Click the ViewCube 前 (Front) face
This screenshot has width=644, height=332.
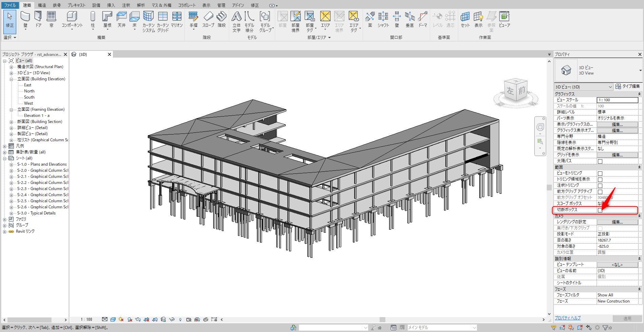522,90
